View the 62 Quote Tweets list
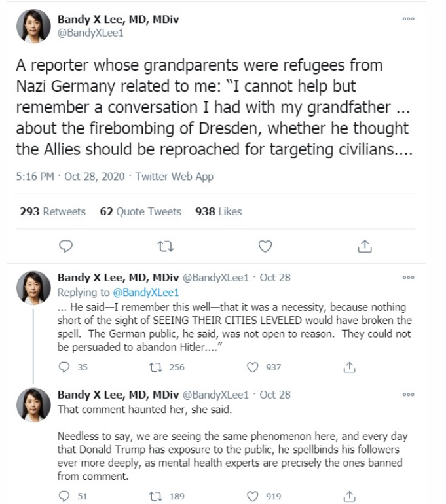 (141, 211)
